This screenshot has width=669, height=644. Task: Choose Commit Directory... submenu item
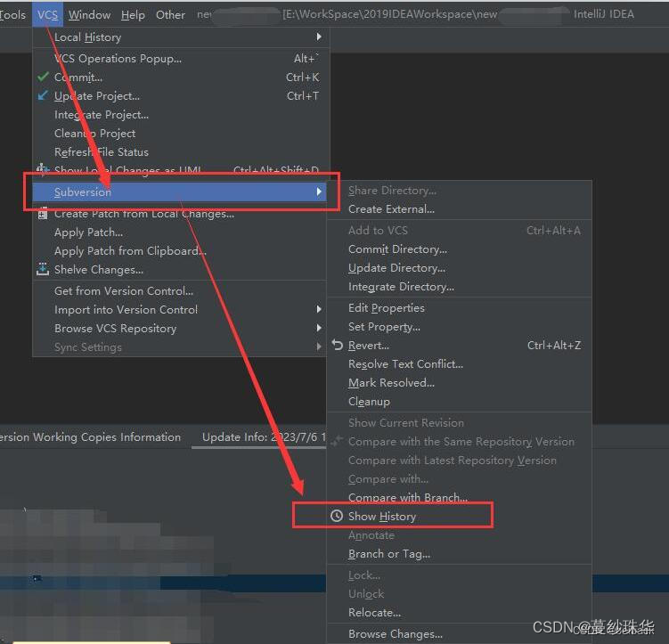(459, 249)
